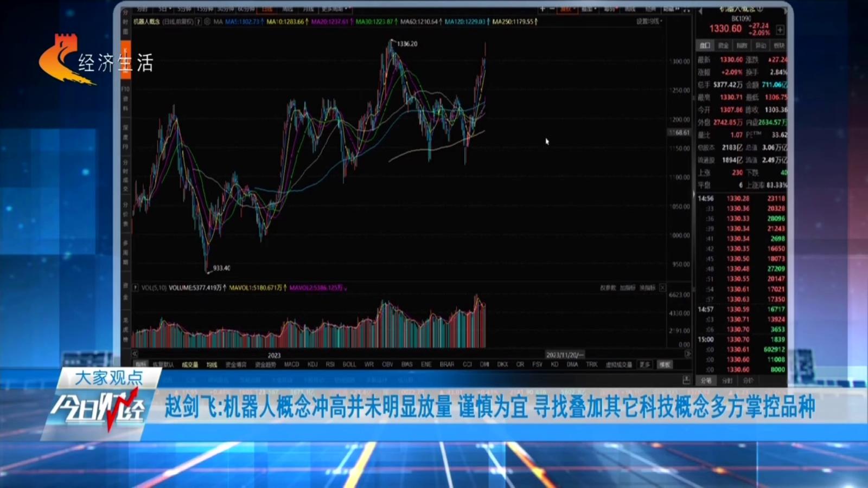Expand the 更多 indicators list

644,364
